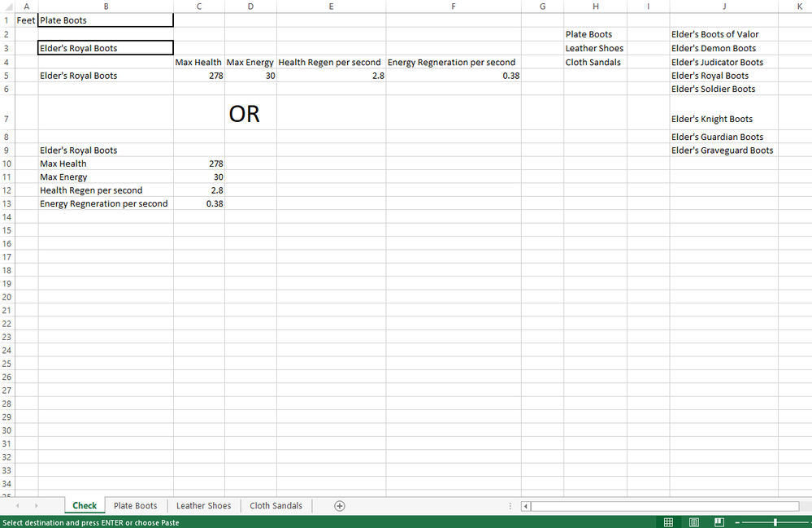Add a new sheet with plus button
Viewport: 812px width, 528px height.
point(340,506)
